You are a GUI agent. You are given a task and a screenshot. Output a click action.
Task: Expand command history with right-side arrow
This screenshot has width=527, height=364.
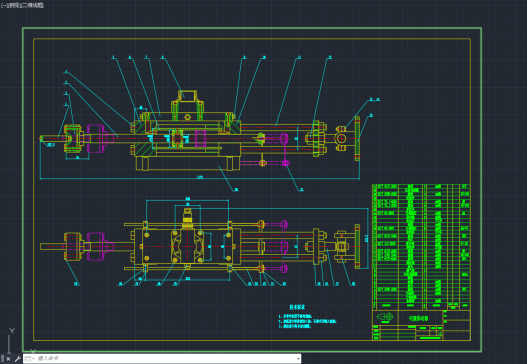(298, 359)
